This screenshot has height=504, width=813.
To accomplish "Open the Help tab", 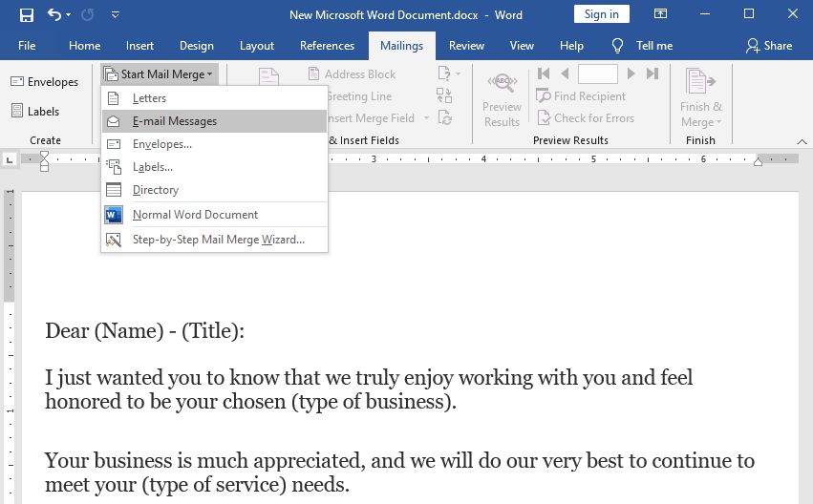I will click(571, 46).
